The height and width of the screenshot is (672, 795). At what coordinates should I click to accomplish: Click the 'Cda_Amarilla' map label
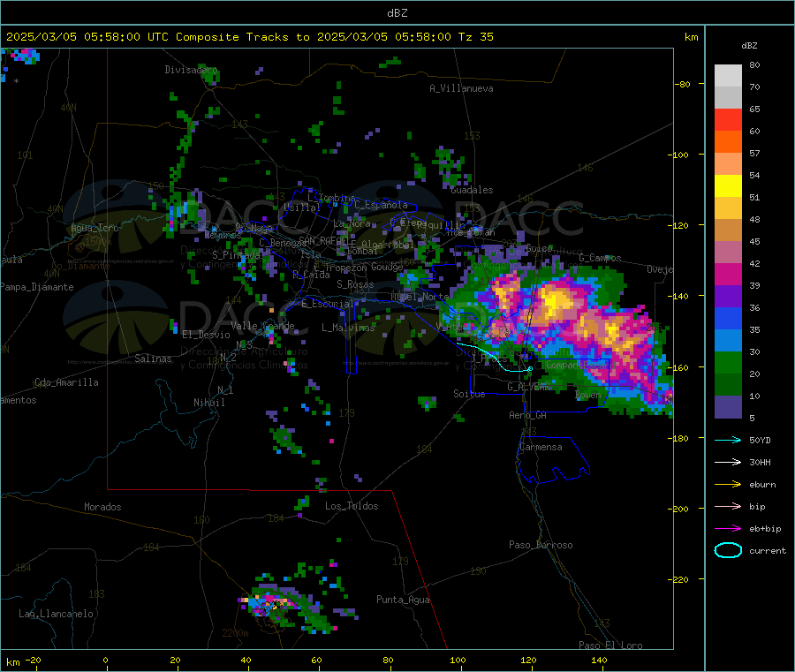tap(66, 382)
